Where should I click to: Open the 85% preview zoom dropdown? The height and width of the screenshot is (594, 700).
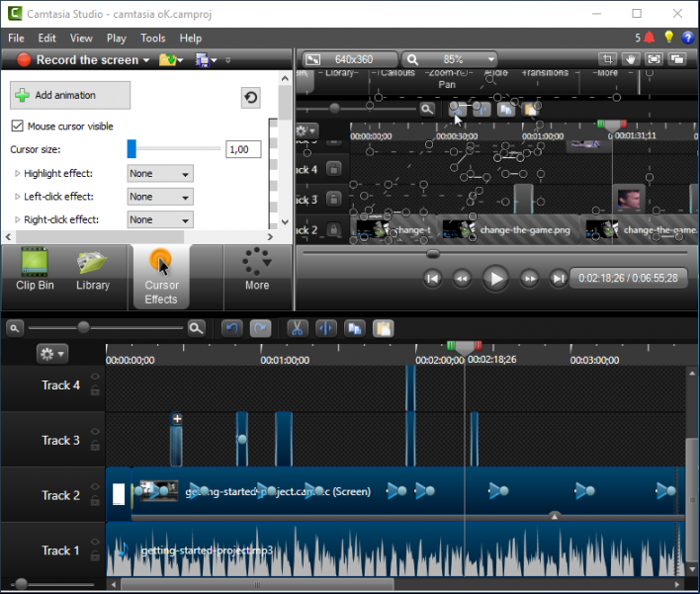pos(450,59)
